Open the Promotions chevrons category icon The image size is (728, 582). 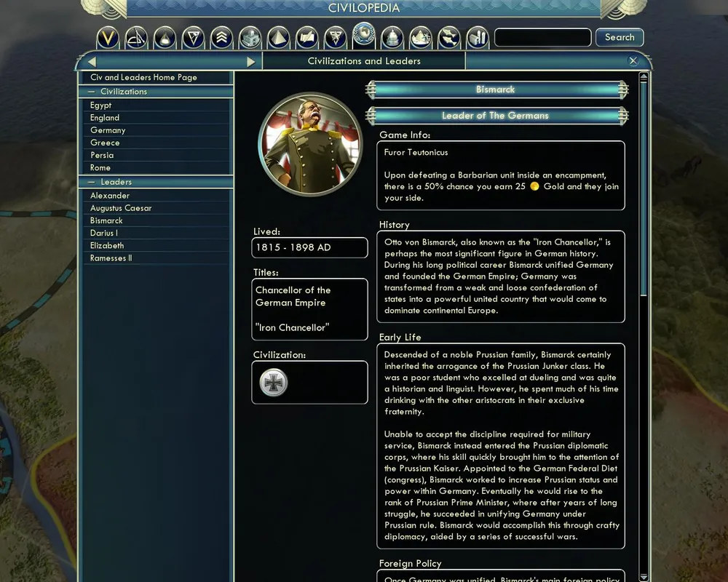point(221,38)
